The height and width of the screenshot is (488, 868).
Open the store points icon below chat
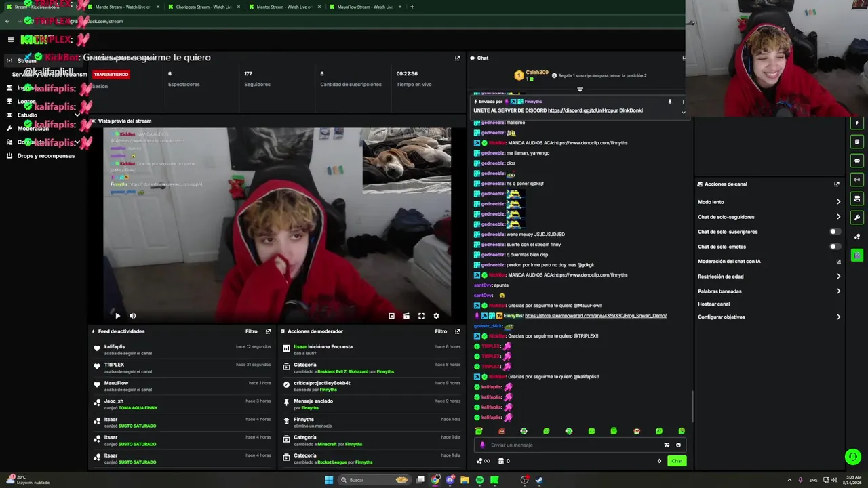click(501, 461)
